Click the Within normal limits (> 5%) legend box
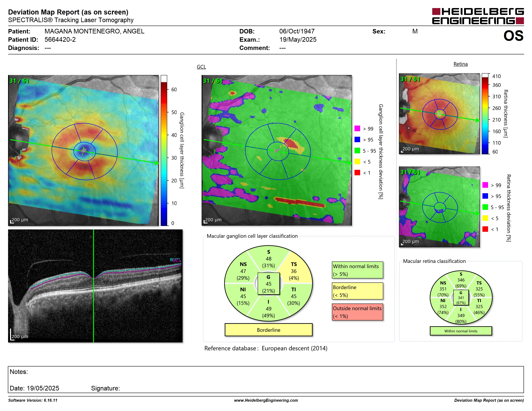The height and width of the screenshot is (411, 532). [x=357, y=270]
